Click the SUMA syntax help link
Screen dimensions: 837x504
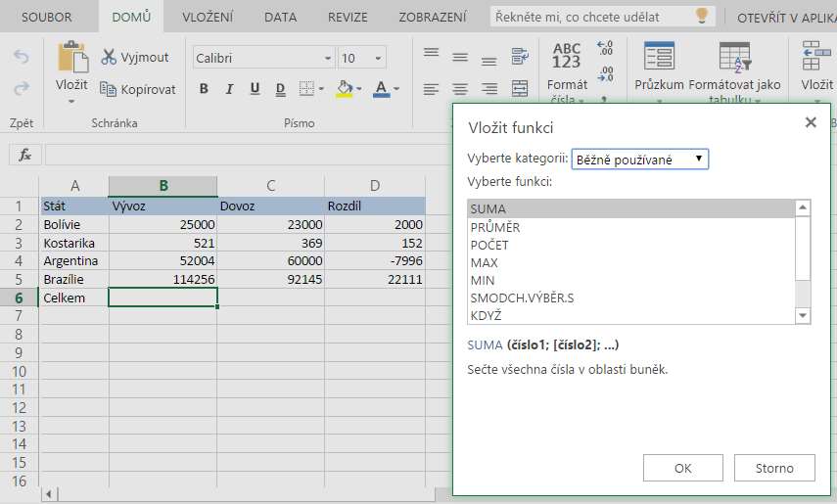click(485, 344)
